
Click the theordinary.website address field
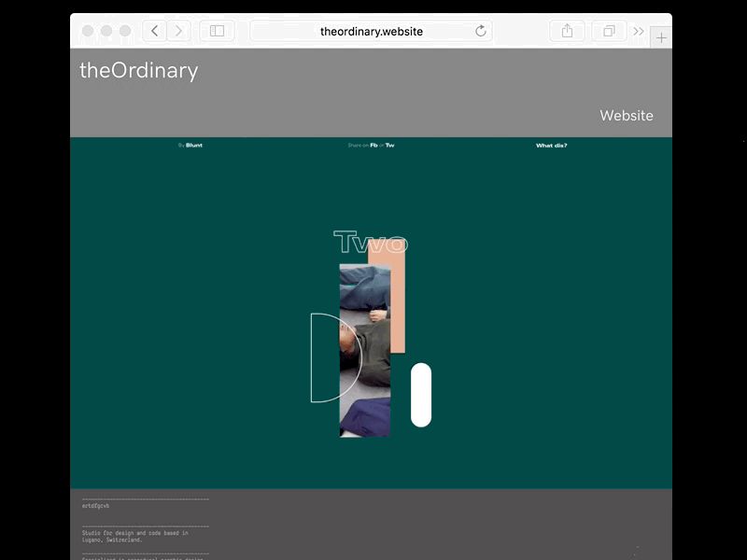pyautogui.click(x=371, y=31)
